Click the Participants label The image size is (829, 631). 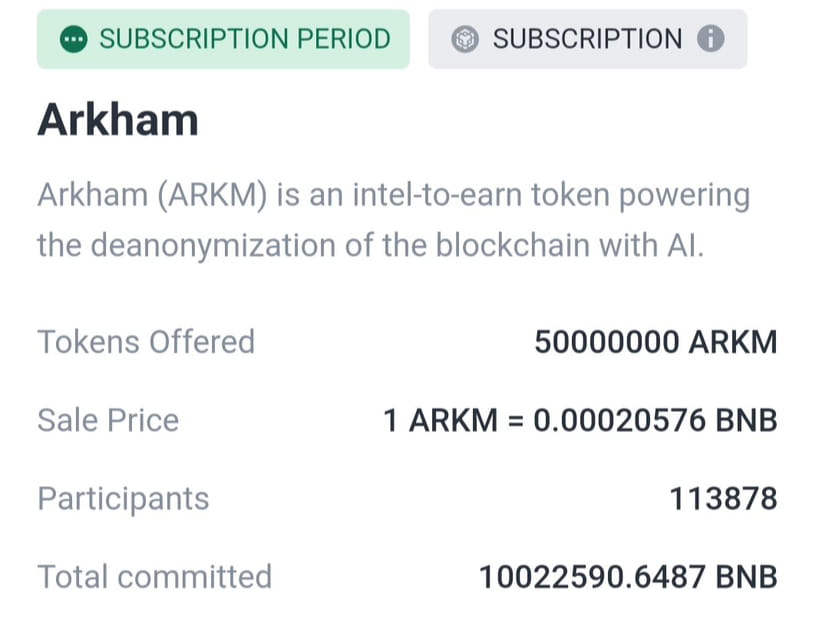[x=123, y=499]
